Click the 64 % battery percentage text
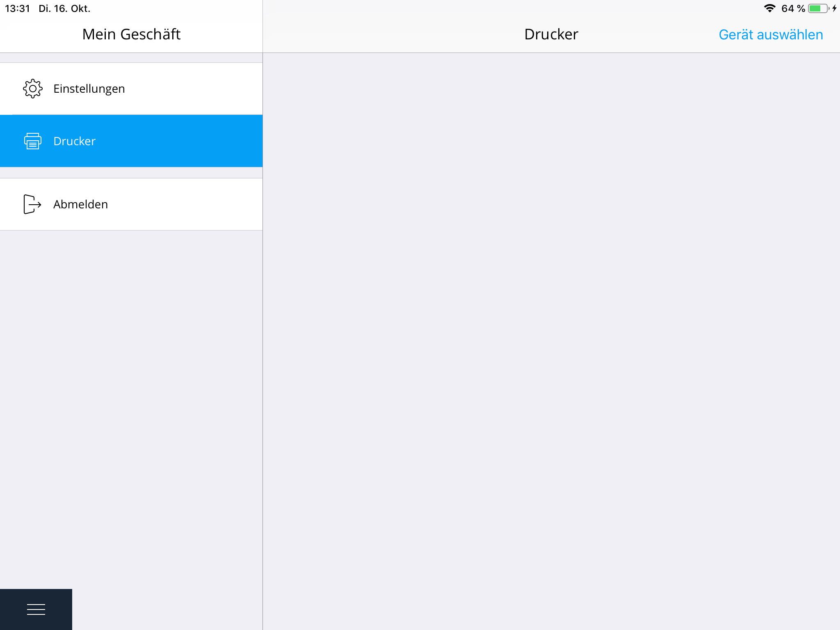This screenshot has height=630, width=840. coord(793,9)
